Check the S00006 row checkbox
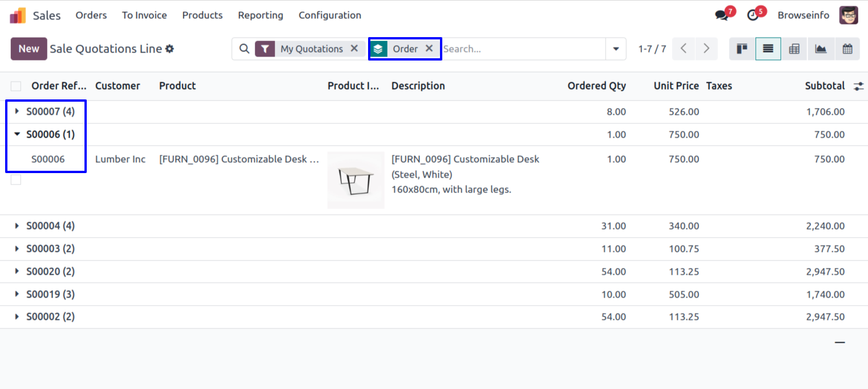This screenshot has width=868, height=389. [x=16, y=180]
